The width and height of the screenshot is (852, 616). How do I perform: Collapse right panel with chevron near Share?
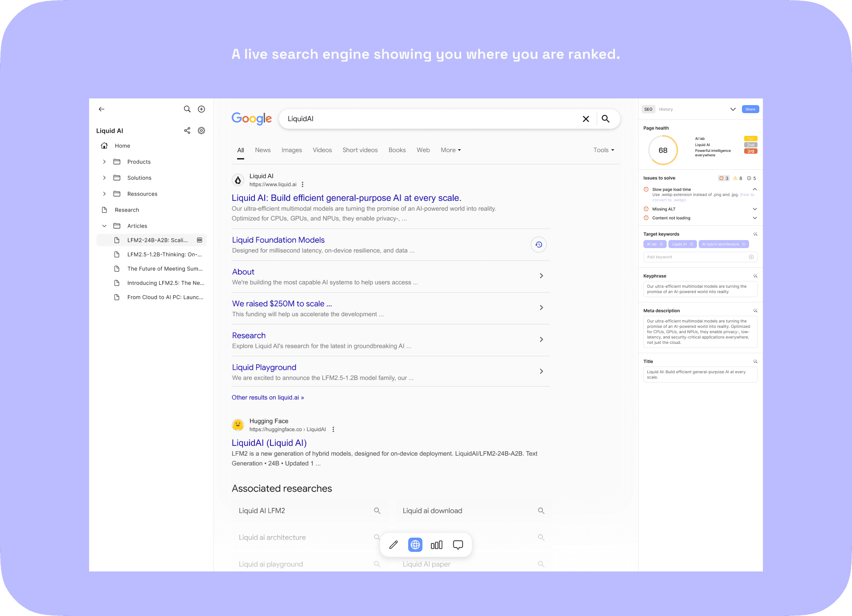pos(733,109)
